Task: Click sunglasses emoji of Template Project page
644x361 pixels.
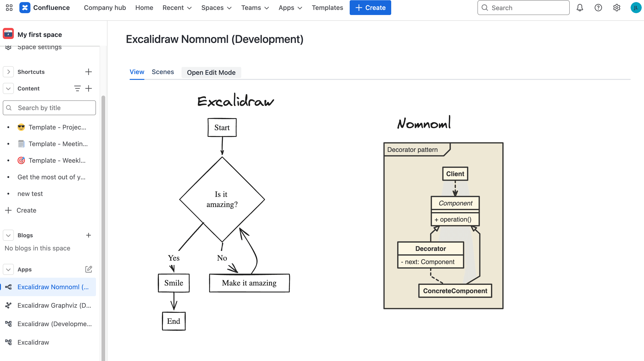Action: (x=21, y=127)
